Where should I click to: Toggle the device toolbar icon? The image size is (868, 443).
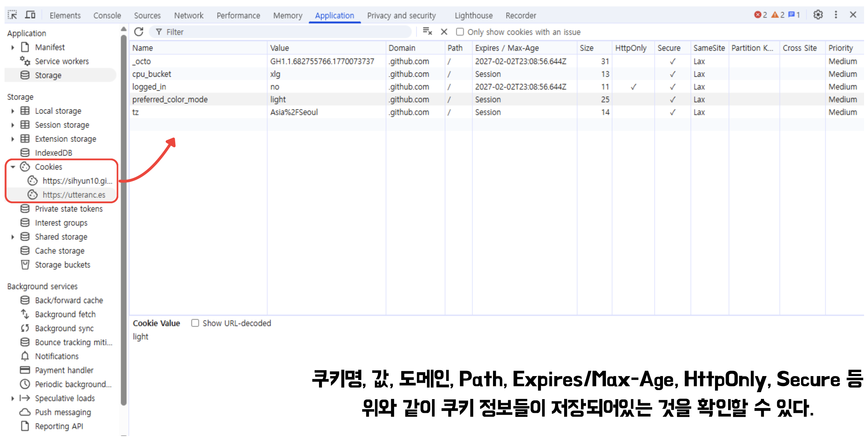(30, 15)
